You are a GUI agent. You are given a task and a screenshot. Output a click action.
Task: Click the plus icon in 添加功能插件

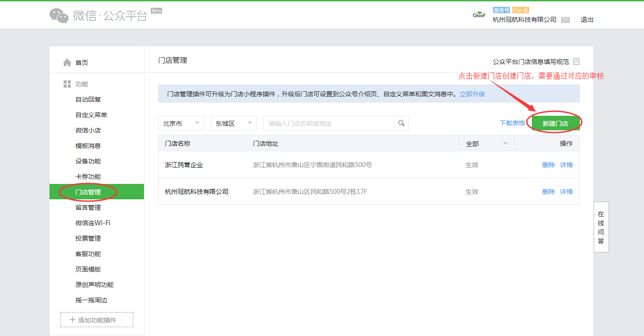(x=72, y=320)
